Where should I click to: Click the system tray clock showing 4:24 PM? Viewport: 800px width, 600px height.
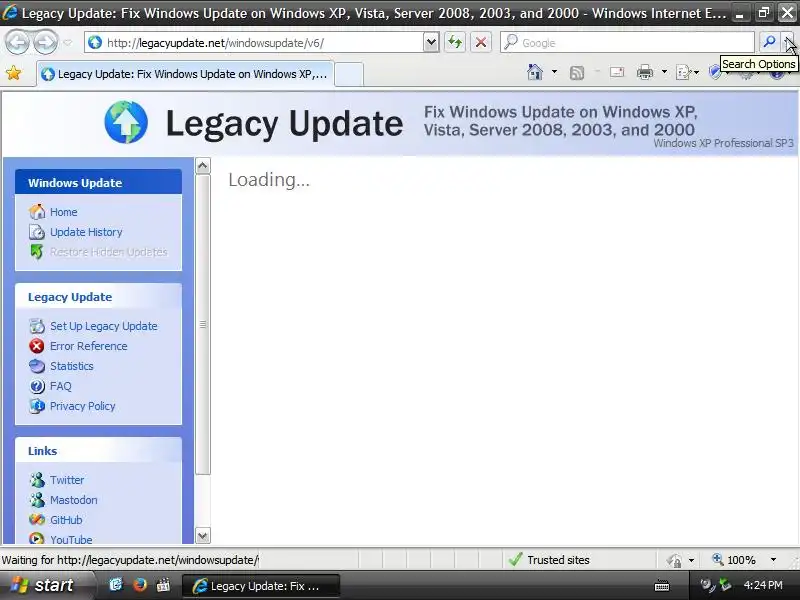[763, 585]
